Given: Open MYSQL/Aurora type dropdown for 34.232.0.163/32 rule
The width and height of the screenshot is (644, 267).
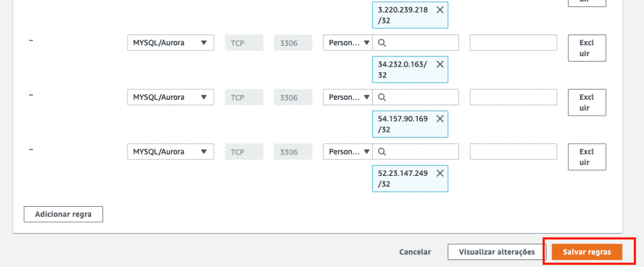Looking at the screenshot, I should tap(170, 43).
